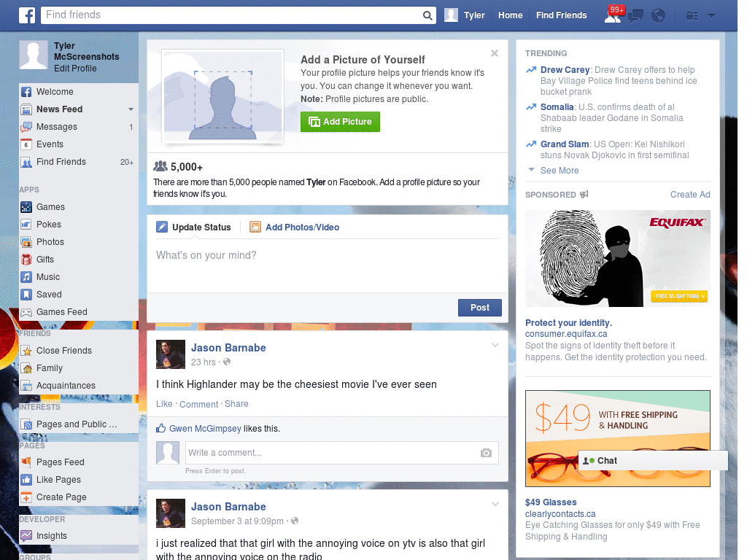This screenshot has height=560, width=747.
Task: Click What's on your mind field
Action: click(x=328, y=267)
